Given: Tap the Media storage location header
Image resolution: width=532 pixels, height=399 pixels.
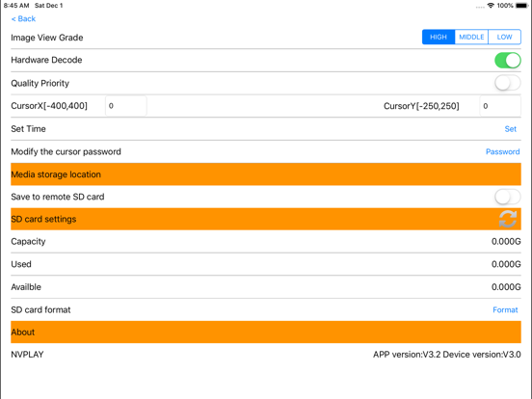Looking at the screenshot, I should tap(266, 174).
